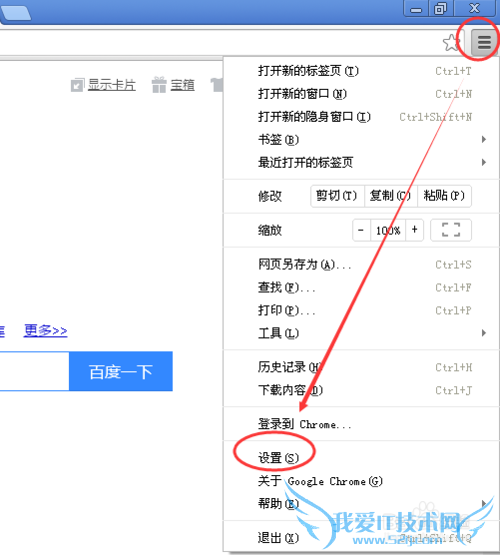
Task: Choose 退出 (X) menu item
Action: [361, 538]
